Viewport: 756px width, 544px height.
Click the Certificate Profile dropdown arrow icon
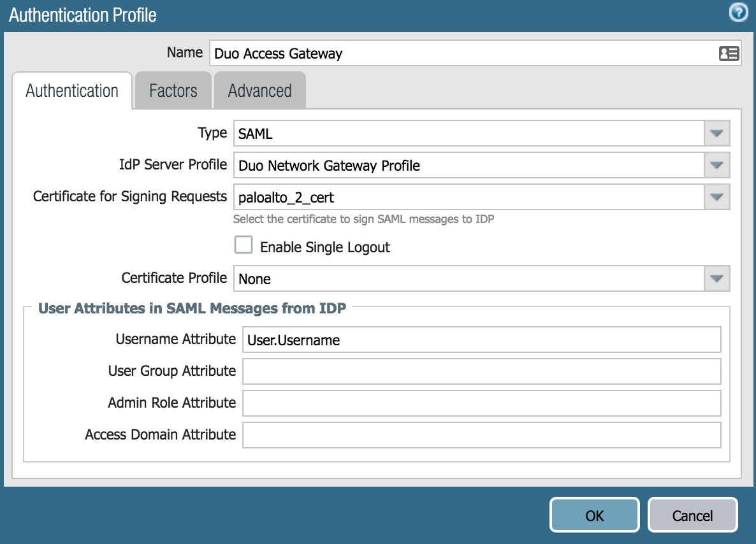click(x=716, y=278)
